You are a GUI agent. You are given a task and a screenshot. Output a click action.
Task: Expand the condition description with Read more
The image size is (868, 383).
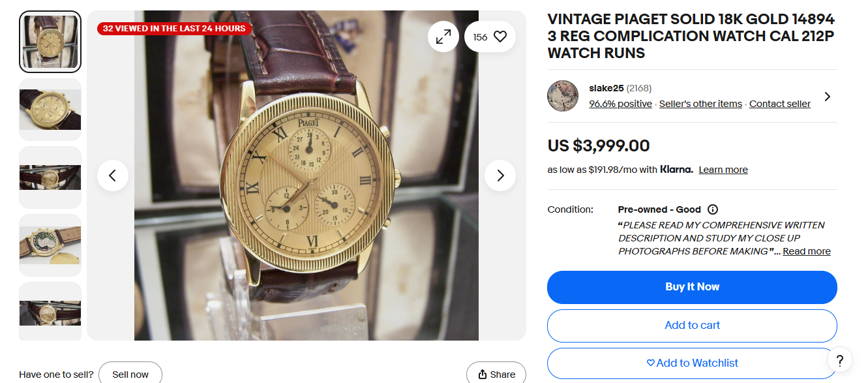[807, 251]
